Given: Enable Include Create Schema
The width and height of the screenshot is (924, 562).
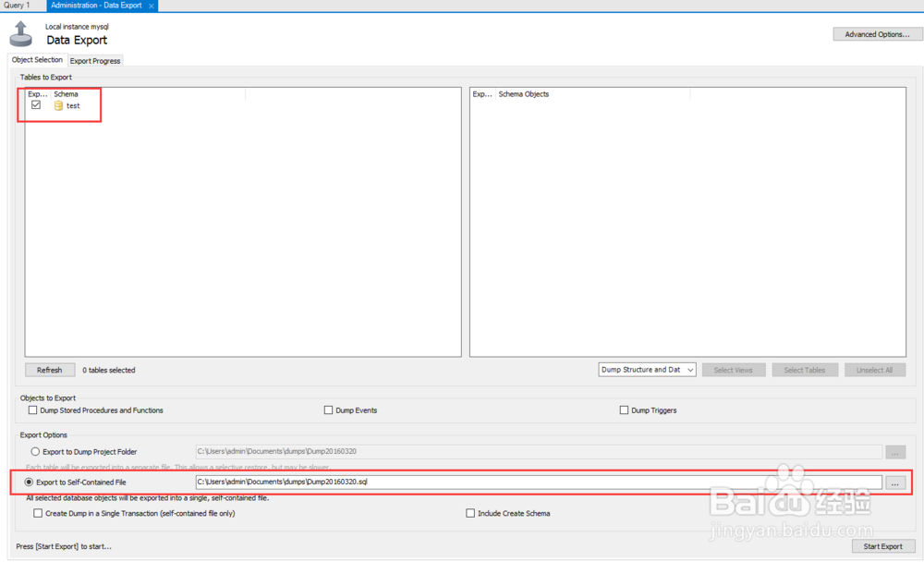Looking at the screenshot, I should (470, 513).
